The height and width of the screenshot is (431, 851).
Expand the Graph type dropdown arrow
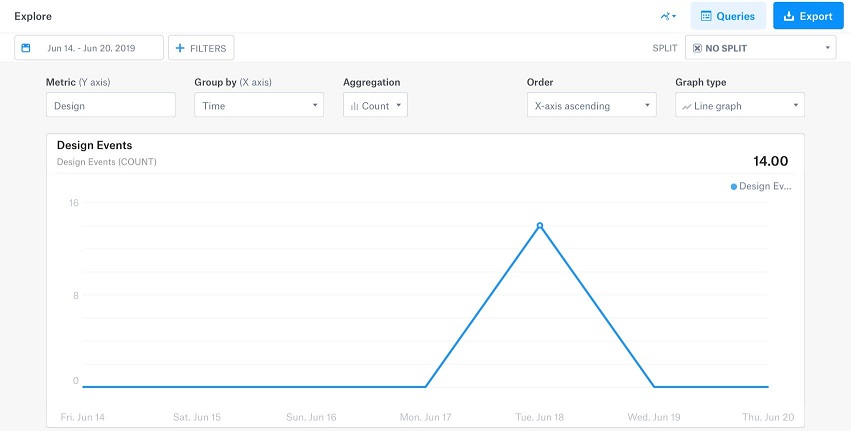795,105
